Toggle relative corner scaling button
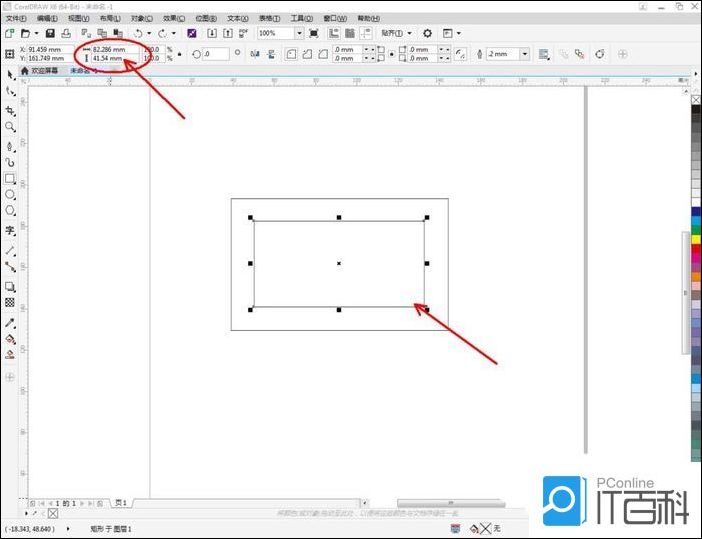This screenshot has width=702, height=539. point(460,54)
